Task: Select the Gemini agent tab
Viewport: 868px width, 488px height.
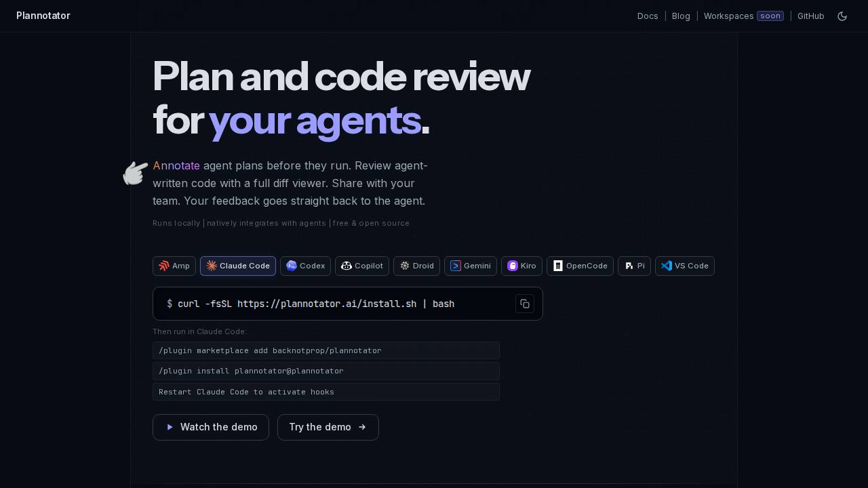Action: tap(471, 266)
